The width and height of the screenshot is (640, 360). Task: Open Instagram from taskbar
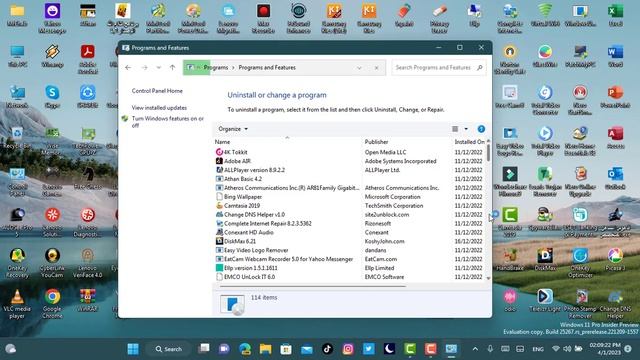(x=348, y=349)
